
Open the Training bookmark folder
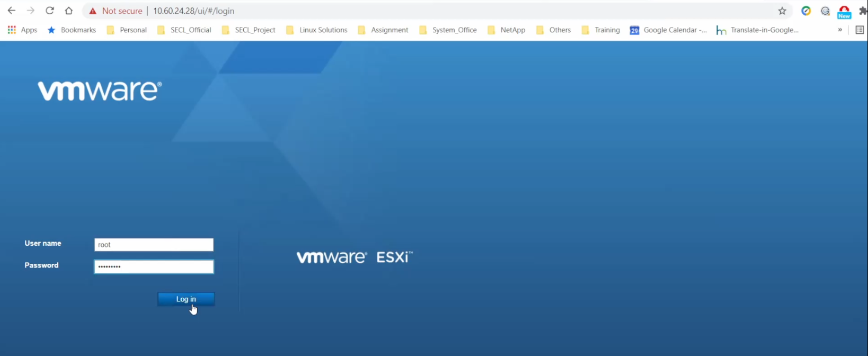(601, 30)
